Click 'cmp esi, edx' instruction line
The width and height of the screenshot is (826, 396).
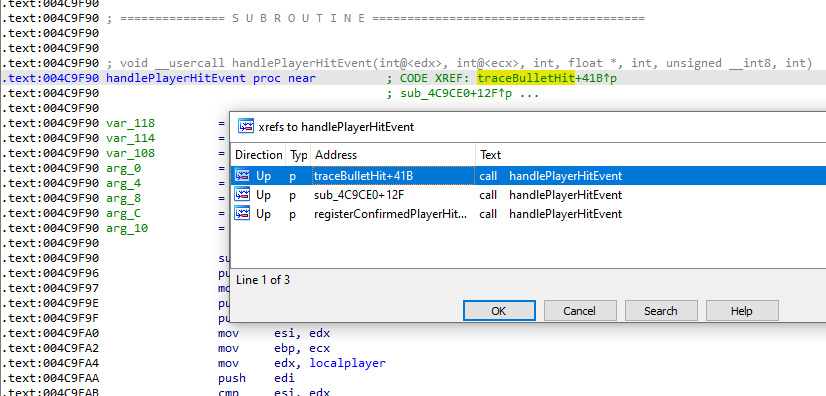click(x=274, y=392)
